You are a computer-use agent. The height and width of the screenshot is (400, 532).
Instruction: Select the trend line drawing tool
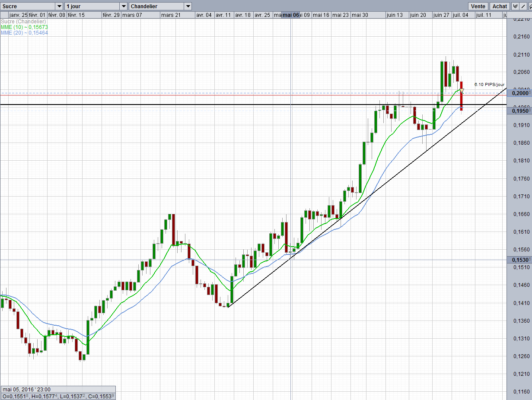pyautogui.click(x=523, y=6)
